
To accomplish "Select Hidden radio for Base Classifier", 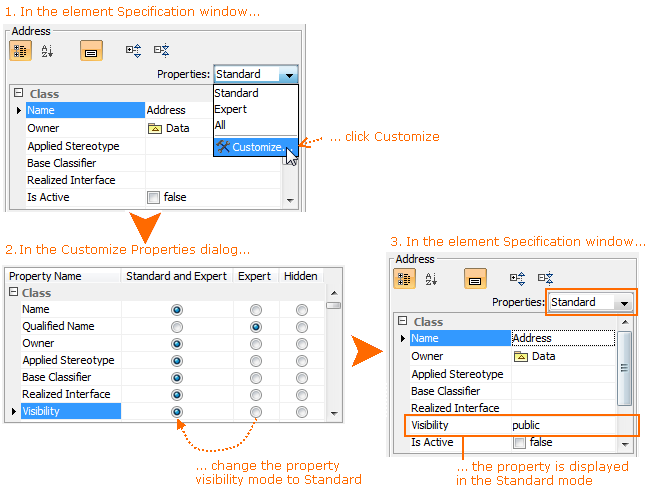I will coord(302,378).
